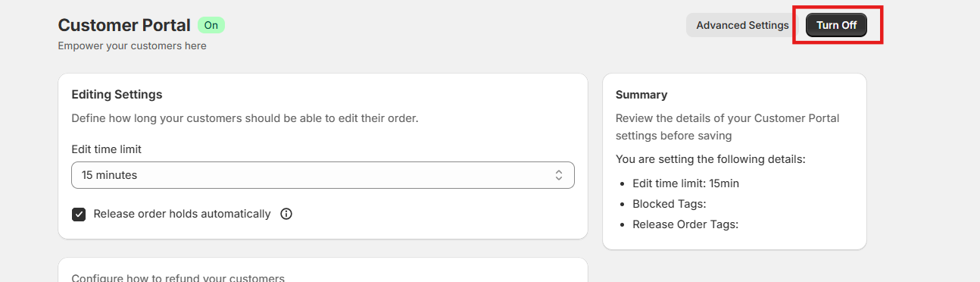The width and height of the screenshot is (980, 282).
Task: Open Advanced Settings
Action: [x=742, y=25]
